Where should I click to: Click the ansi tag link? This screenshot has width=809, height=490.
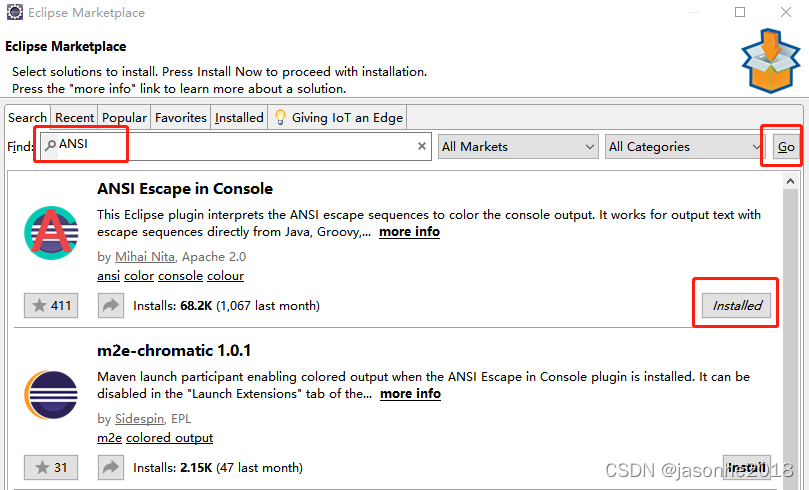pyautogui.click(x=108, y=275)
